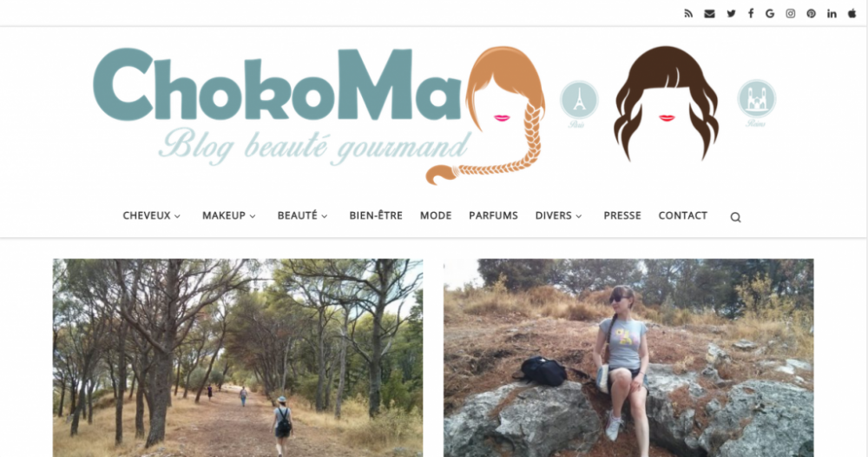Open the search magnifier in navigation
Image resolution: width=868 pixels, height=457 pixels.
(x=735, y=217)
